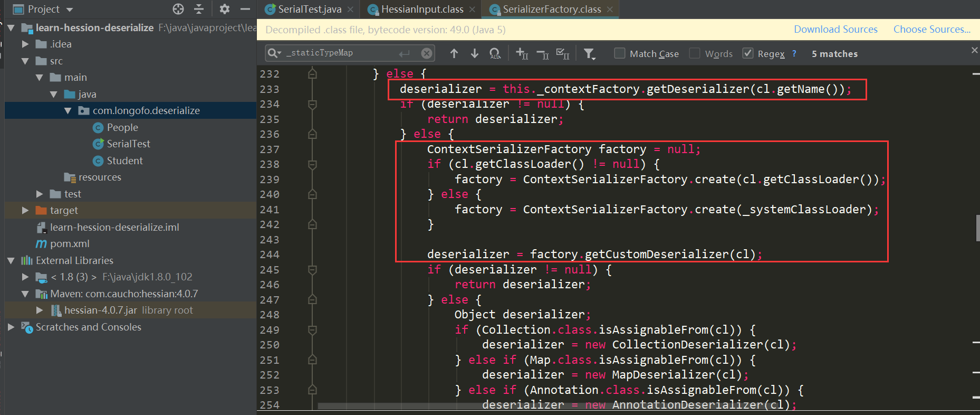Expand the hessian-4.0.7.jar library node

[x=39, y=310]
